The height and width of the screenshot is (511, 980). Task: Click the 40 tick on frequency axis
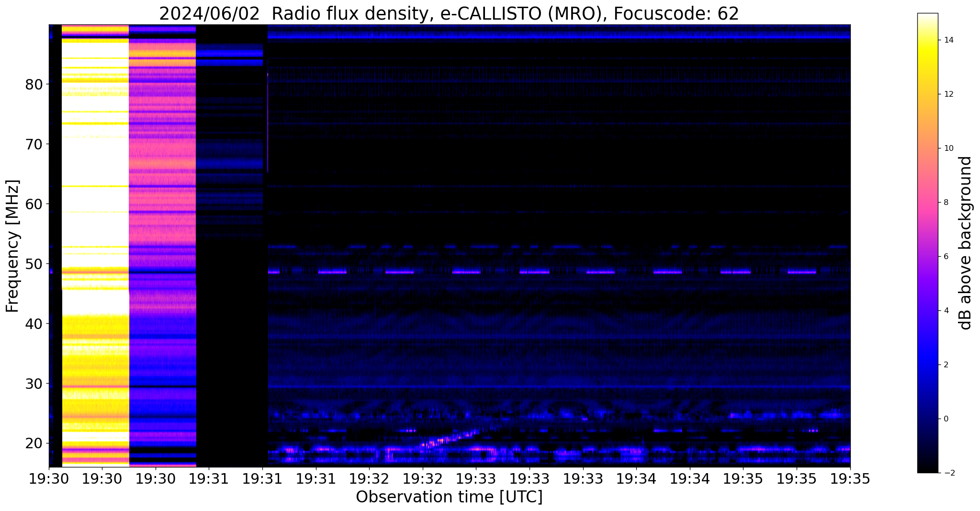[34, 324]
